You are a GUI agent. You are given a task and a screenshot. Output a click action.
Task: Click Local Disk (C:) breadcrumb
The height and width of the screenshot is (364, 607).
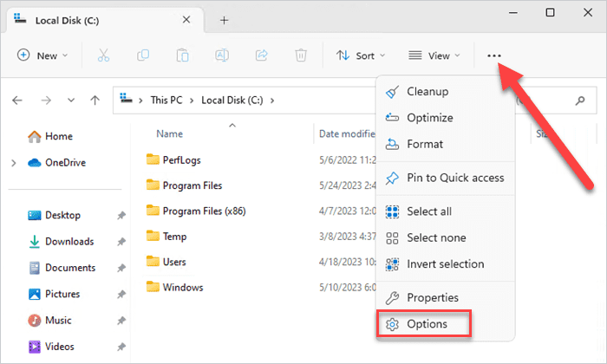click(232, 101)
